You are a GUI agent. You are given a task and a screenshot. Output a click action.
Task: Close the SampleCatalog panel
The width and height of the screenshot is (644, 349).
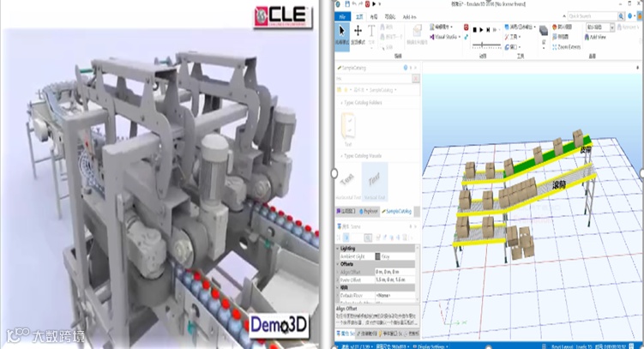[415, 68]
